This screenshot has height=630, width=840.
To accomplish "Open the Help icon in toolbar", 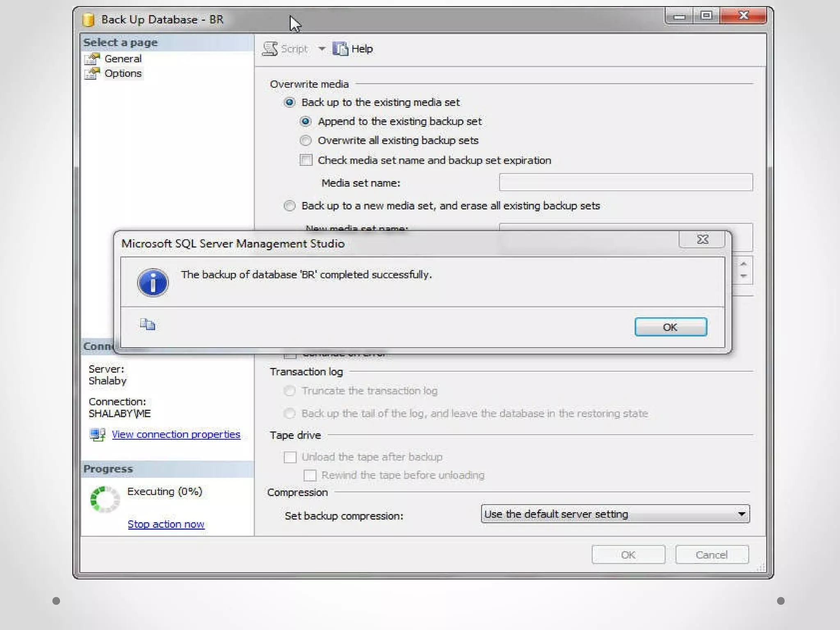I will coord(340,49).
